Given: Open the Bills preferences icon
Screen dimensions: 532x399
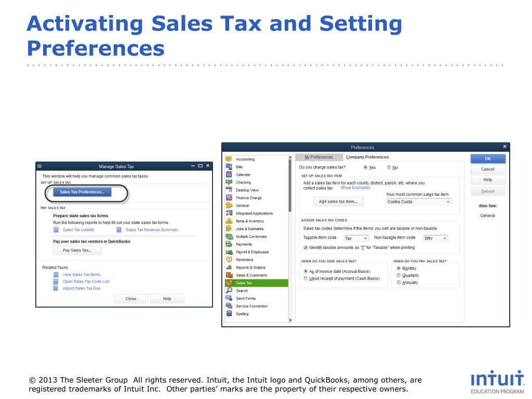Looking at the screenshot, I should pyautogui.click(x=229, y=167).
